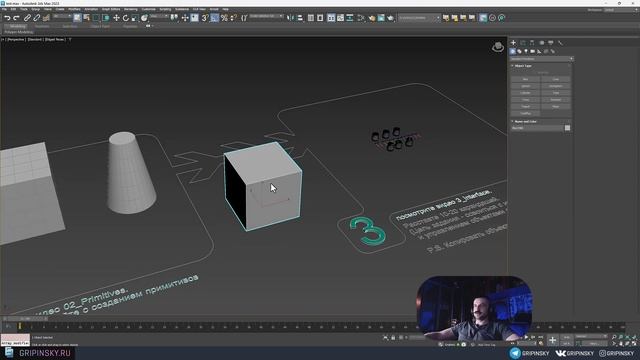Open the Curve Editor
The width and height of the screenshot is (640, 360).
340,18
